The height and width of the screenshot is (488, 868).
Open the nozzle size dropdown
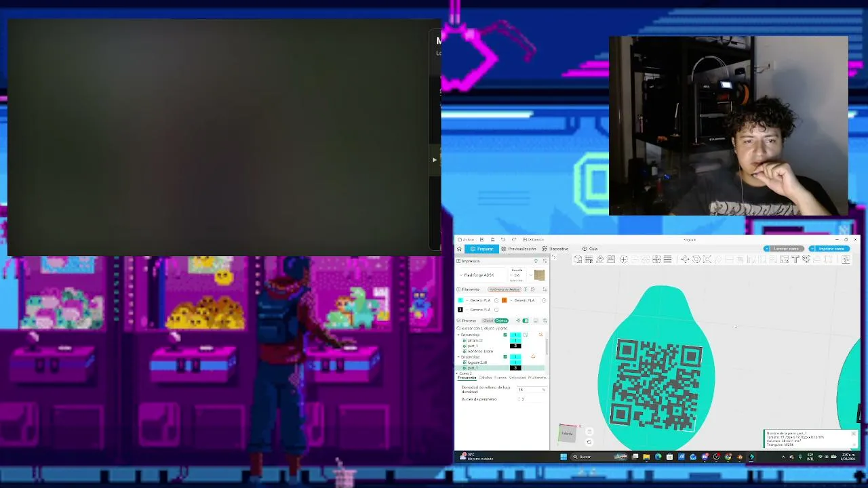[517, 275]
